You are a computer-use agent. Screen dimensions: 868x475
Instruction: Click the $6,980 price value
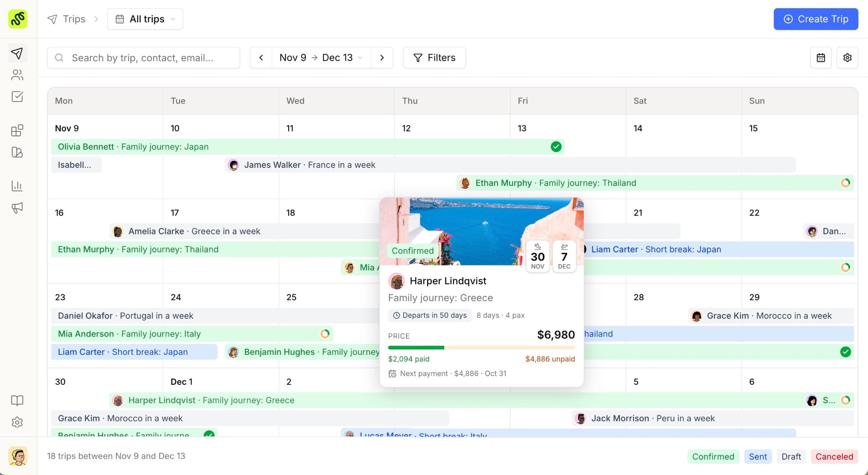pyautogui.click(x=556, y=335)
